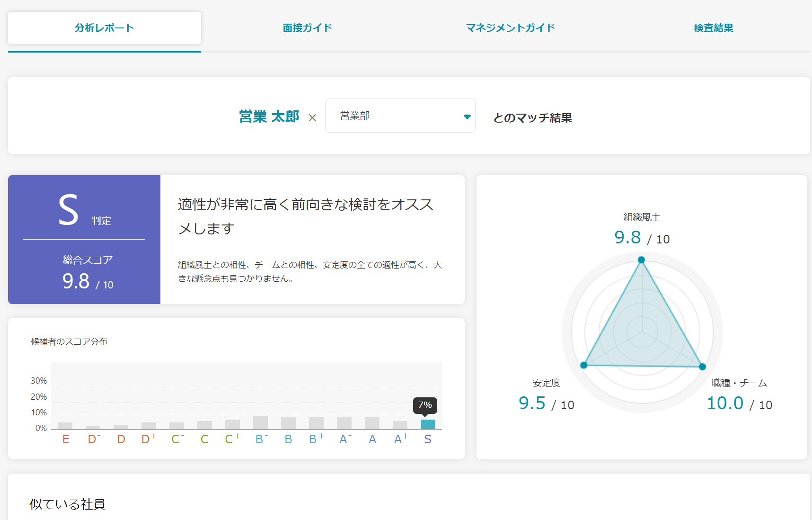Click the top vertex of the radar chart

click(642, 260)
